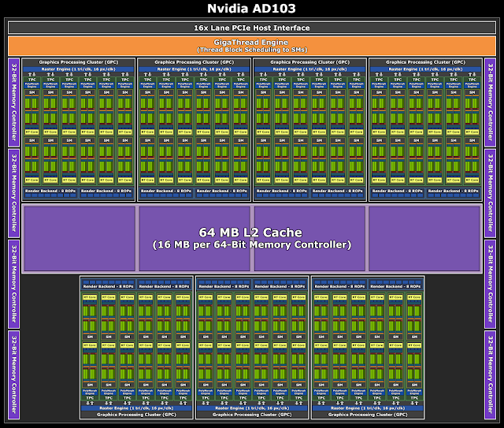Screen dimensions: 504x428
Task: Click "(16 MB per 64-Bit Memory Controller)" text
Action: click(x=252, y=245)
